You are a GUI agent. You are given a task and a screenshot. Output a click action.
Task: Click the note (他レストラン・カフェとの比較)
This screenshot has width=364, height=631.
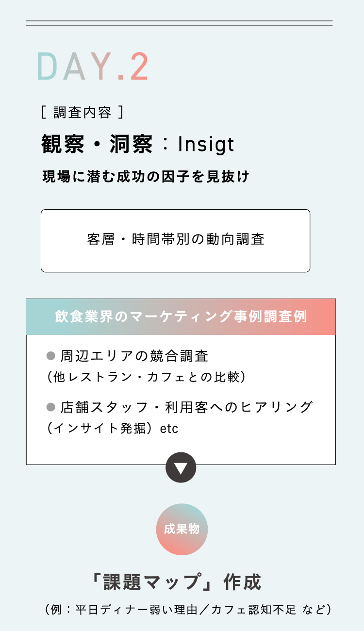146,377
